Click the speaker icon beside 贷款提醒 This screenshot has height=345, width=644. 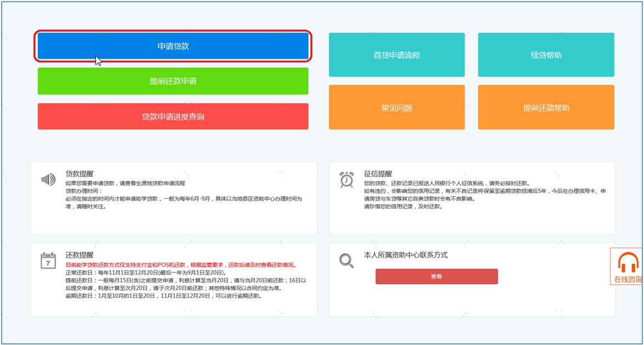click(x=48, y=179)
